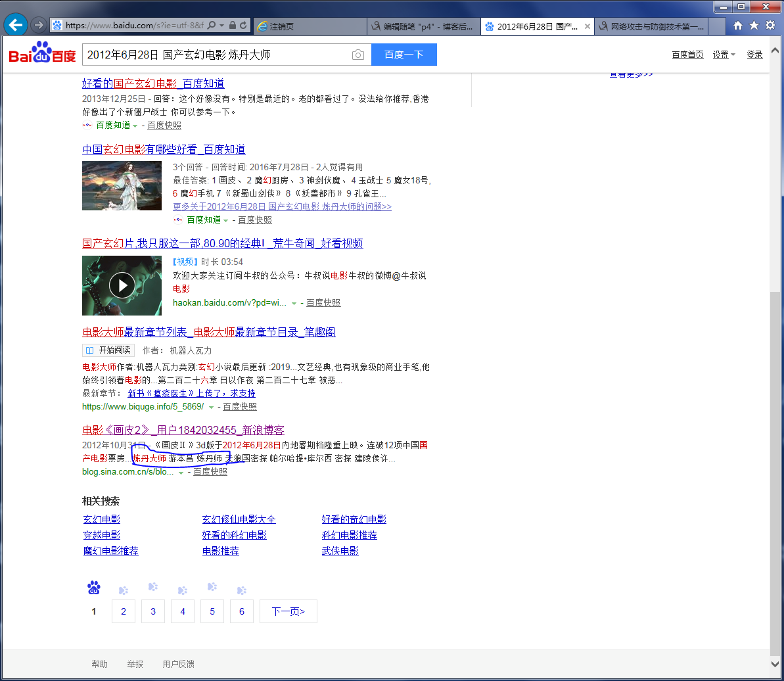
Task: Switch to the 网络攻击与防御技术 tab
Action: point(651,26)
